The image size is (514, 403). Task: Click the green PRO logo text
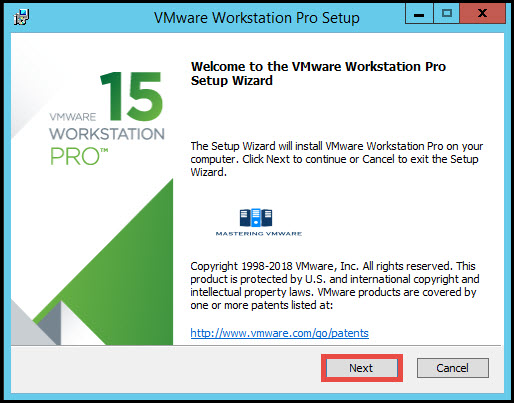(x=79, y=156)
